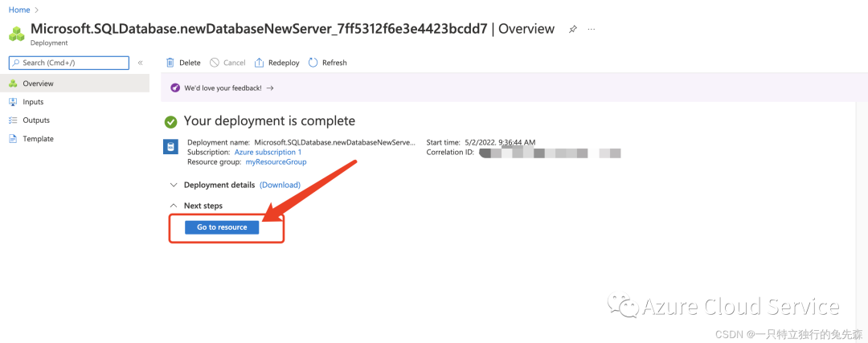Choose the Cancel toolbar command
This screenshot has height=343, width=868.
pos(227,63)
